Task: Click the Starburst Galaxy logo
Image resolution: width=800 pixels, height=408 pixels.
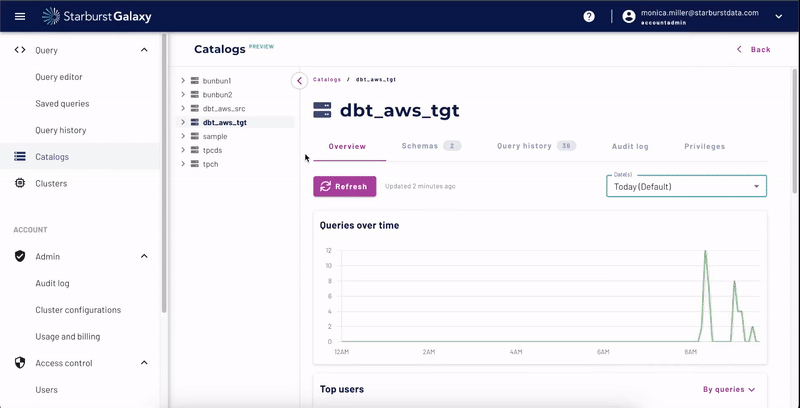Action: [96, 16]
